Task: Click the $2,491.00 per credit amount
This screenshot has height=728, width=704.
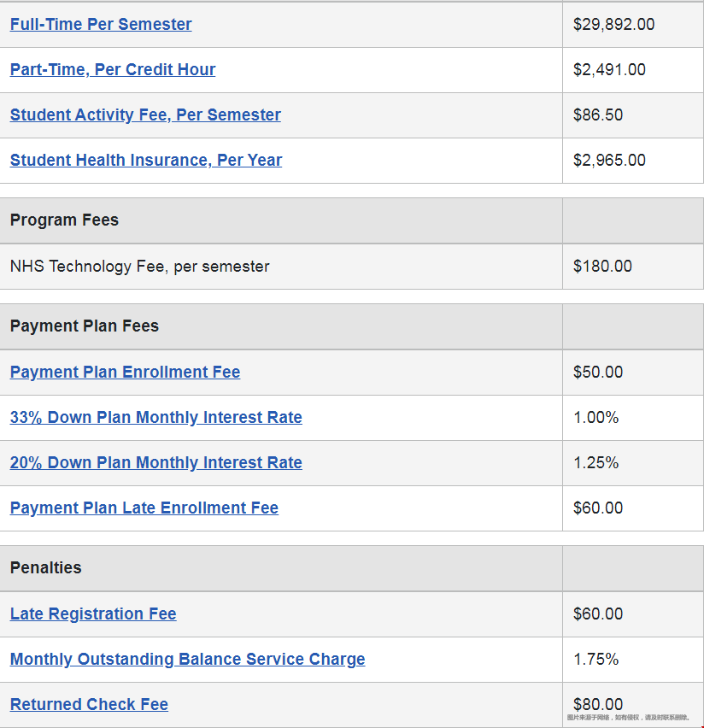Action: (609, 70)
